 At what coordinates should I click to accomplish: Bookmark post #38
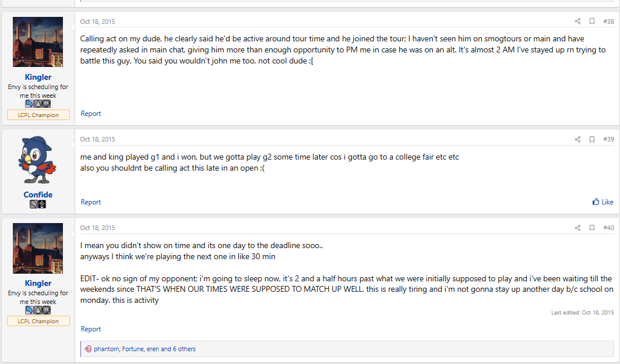[x=591, y=22]
